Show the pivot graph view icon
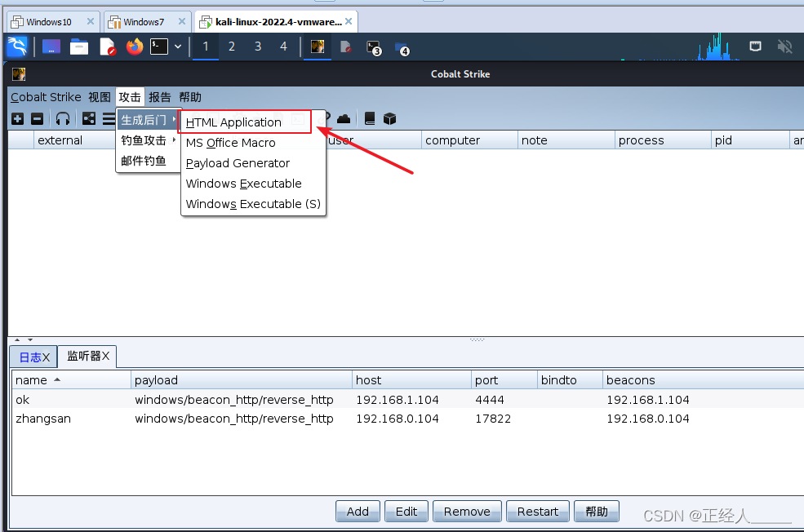 coord(89,119)
